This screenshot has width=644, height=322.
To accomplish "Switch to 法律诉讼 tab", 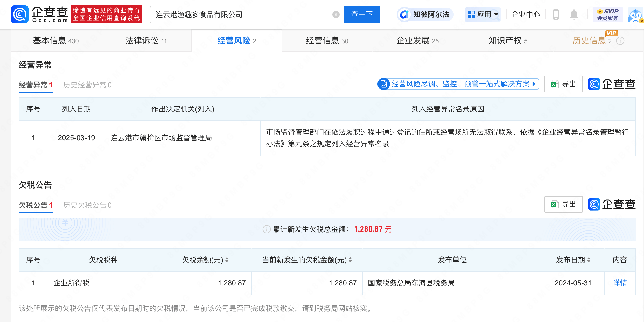I will (x=146, y=41).
